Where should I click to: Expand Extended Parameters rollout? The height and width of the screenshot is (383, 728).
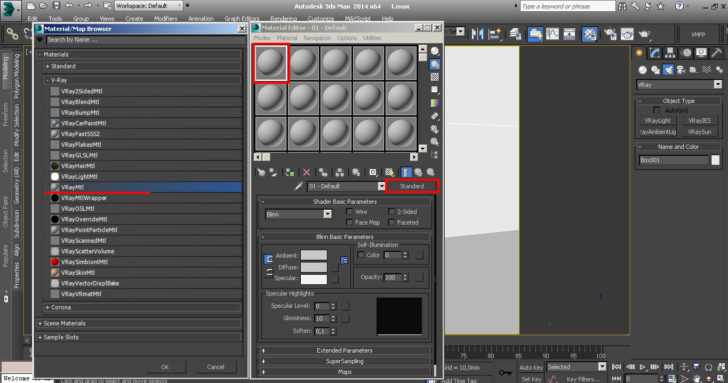pyautogui.click(x=345, y=351)
